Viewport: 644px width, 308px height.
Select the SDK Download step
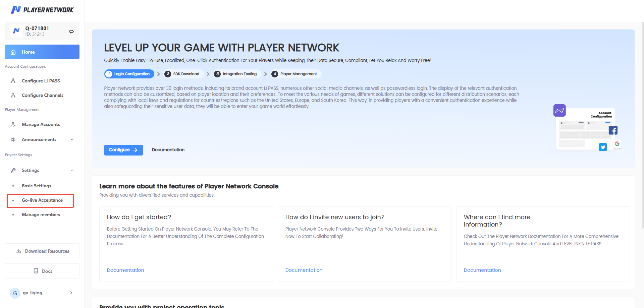[x=183, y=74]
